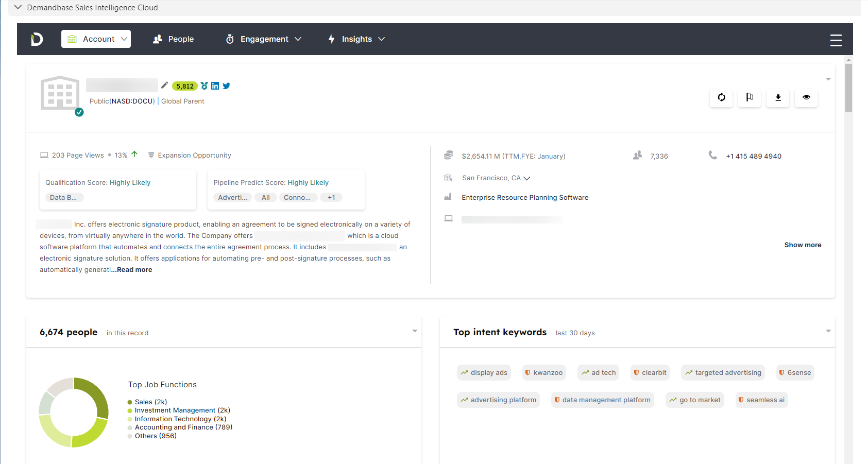Select People in the navigation bar

(x=173, y=39)
